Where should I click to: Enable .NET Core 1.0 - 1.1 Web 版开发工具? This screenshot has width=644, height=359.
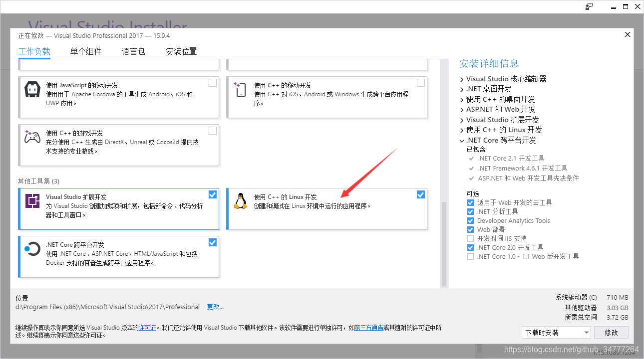click(x=470, y=256)
